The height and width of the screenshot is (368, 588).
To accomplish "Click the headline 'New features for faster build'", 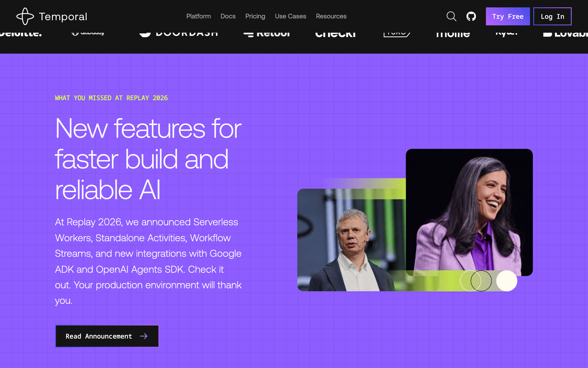I will [x=148, y=159].
